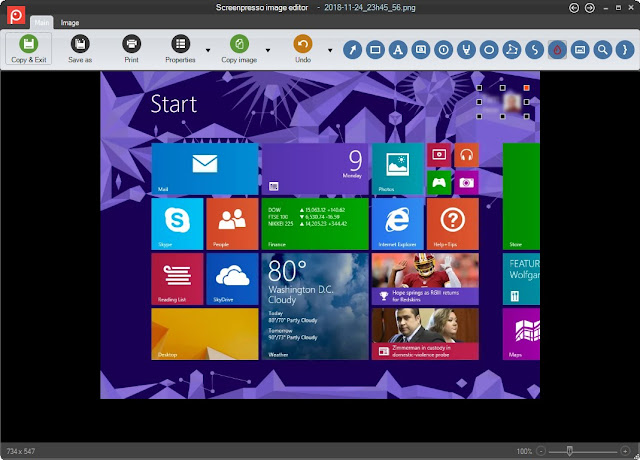Select the Text (A) tool

click(x=398, y=50)
